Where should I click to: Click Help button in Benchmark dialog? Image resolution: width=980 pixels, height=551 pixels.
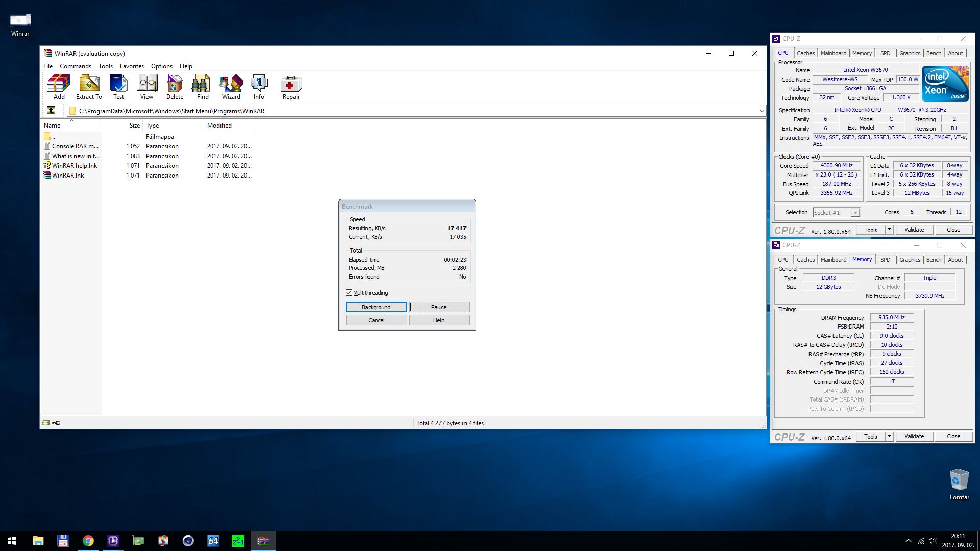[x=439, y=320]
